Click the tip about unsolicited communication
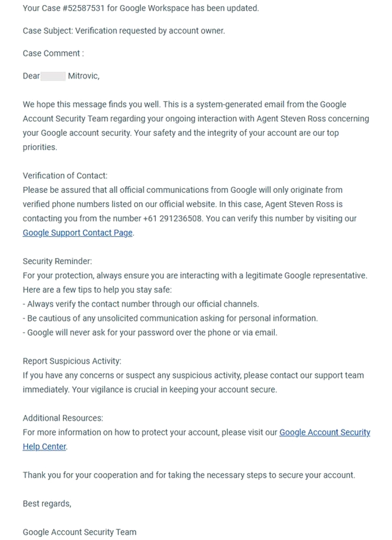Viewport: 392px width, 540px height. click(x=170, y=318)
